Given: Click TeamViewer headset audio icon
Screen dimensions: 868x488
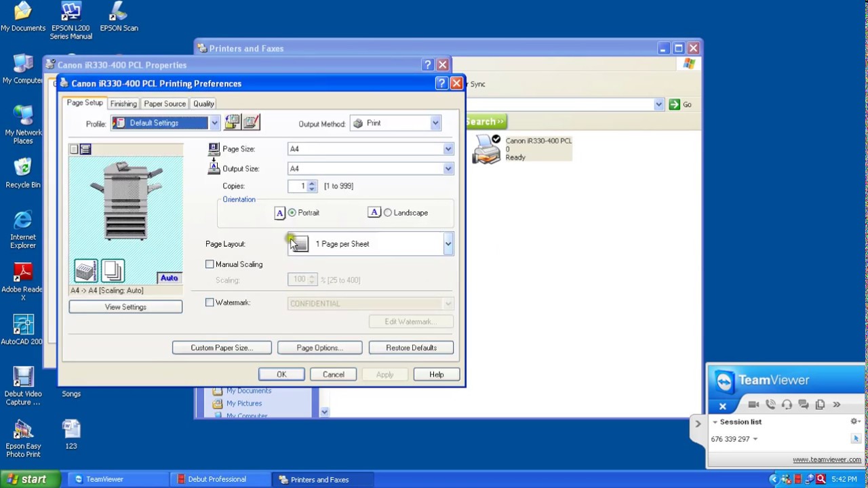Looking at the screenshot, I should 787,405.
